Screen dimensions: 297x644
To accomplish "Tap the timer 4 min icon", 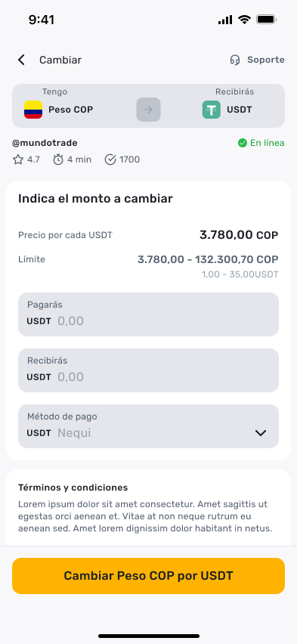I will (58, 159).
